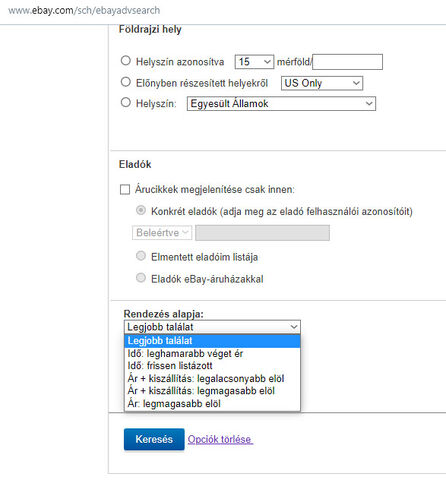Choose the 'Konkrét eladók' radio option

coord(141,210)
